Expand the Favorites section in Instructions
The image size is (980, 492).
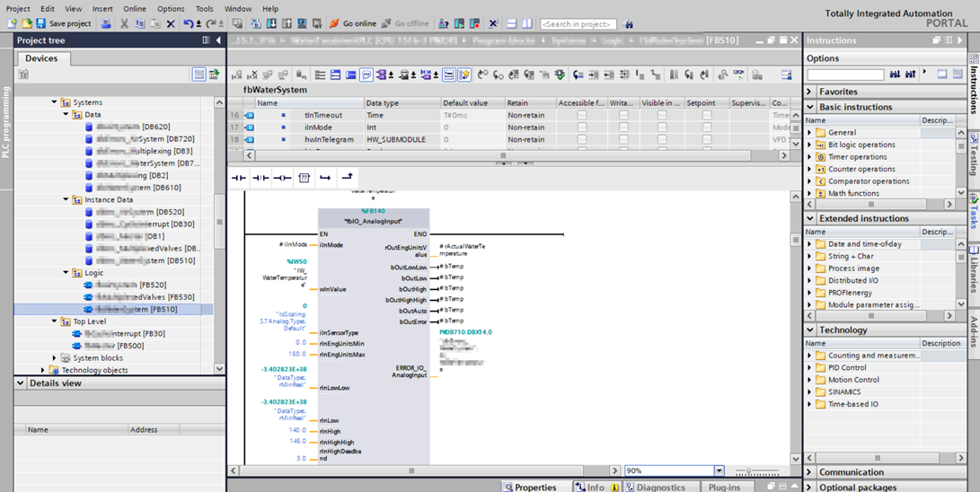[x=810, y=92]
